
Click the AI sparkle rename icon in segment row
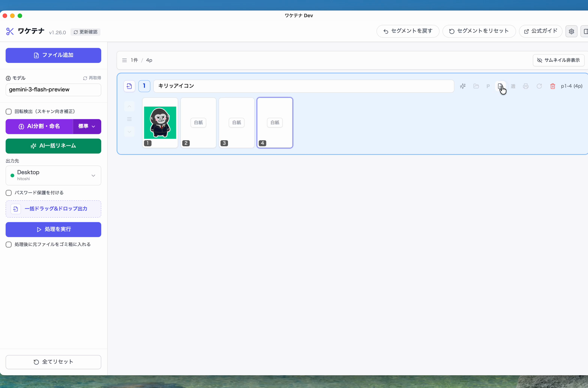coord(463,86)
